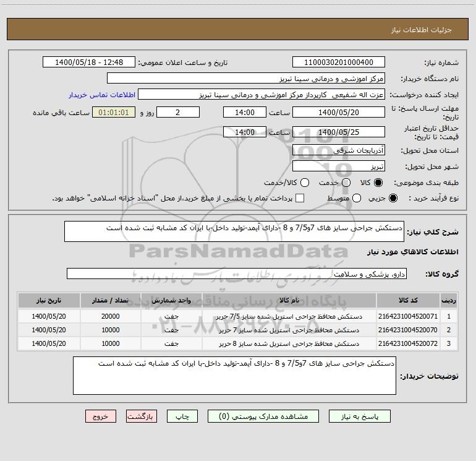Click product code 2164231004520070
Image resolution: width=476 pixels, height=461 pixels.
[x=408, y=330]
